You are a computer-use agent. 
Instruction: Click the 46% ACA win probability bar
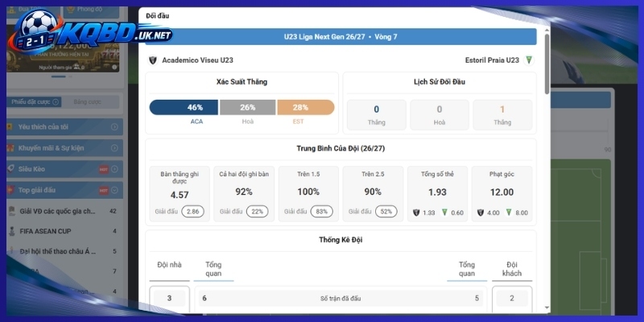coord(184,108)
